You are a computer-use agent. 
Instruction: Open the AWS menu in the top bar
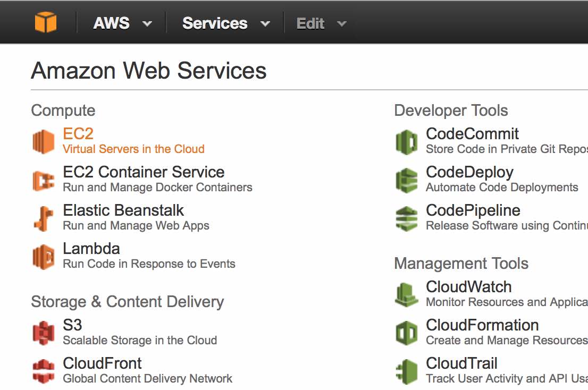[x=111, y=23]
